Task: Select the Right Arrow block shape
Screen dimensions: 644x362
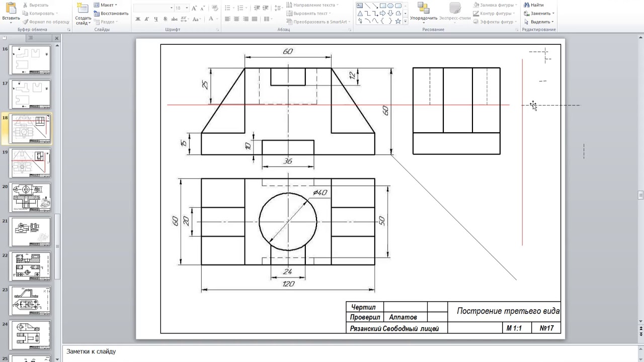Action: pos(383,14)
